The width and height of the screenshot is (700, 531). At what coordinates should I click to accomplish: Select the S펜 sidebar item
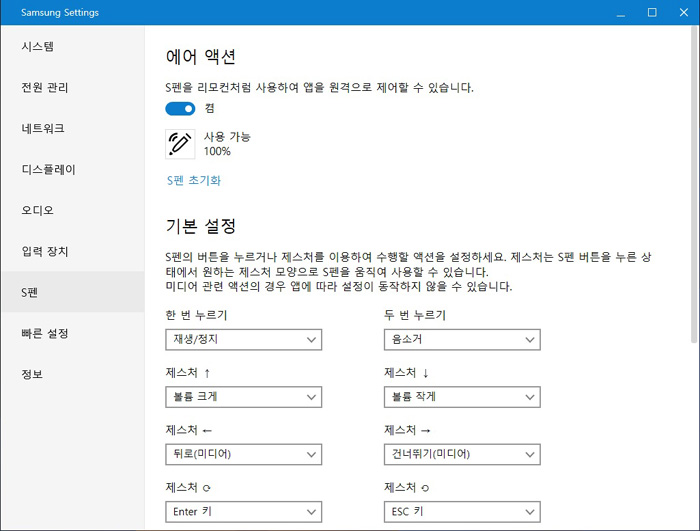73,292
